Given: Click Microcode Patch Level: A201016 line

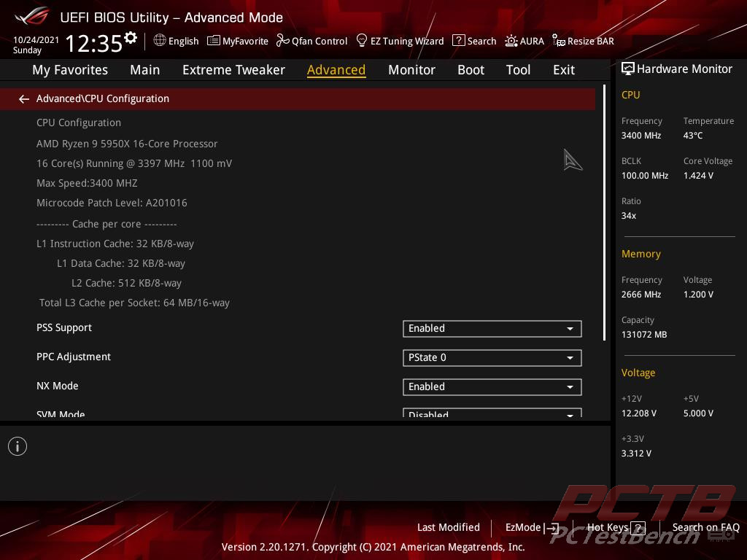Looking at the screenshot, I should point(112,203).
